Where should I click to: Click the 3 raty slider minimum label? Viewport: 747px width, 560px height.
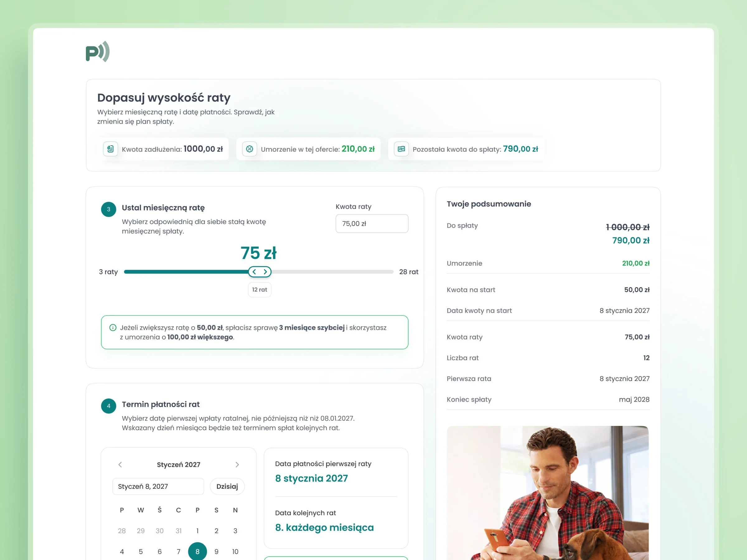pyautogui.click(x=108, y=272)
